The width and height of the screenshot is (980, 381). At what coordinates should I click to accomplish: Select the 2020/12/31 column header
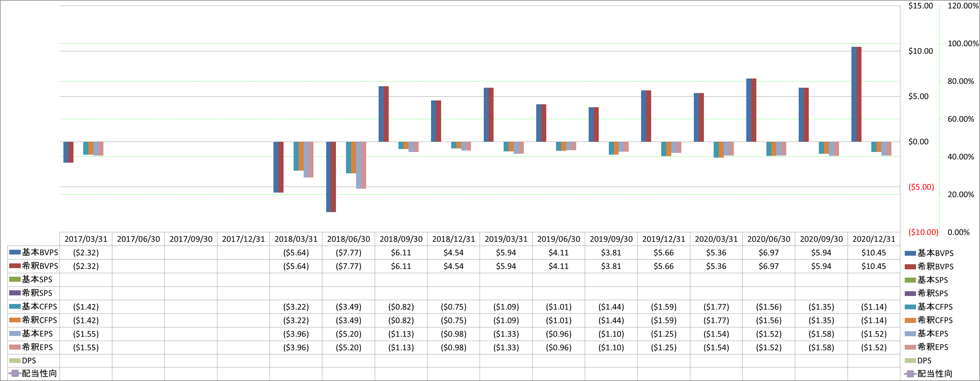[874, 239]
